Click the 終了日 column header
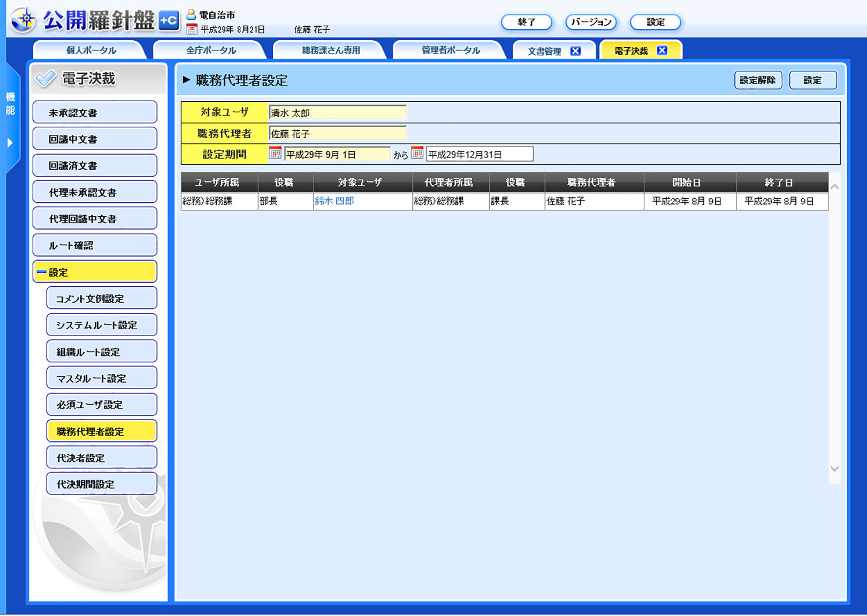Screen dimensions: 867x616 pos(782,182)
